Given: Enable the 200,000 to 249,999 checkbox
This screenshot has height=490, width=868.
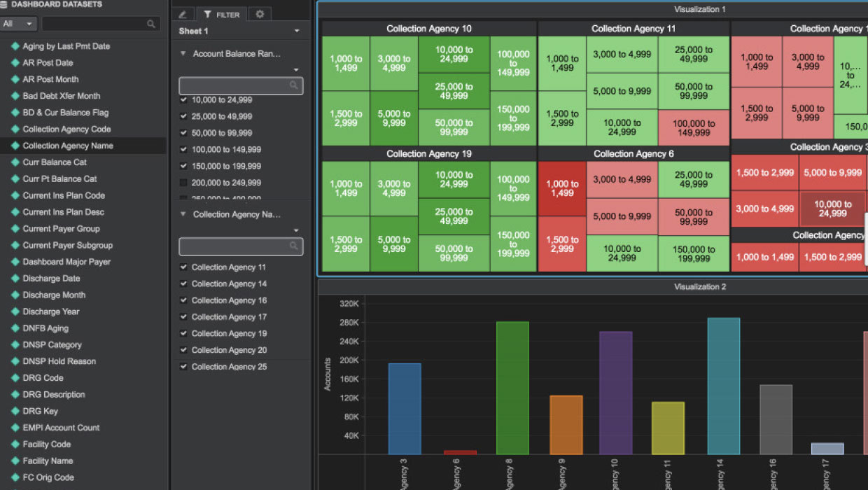Looking at the screenshot, I should 184,183.
